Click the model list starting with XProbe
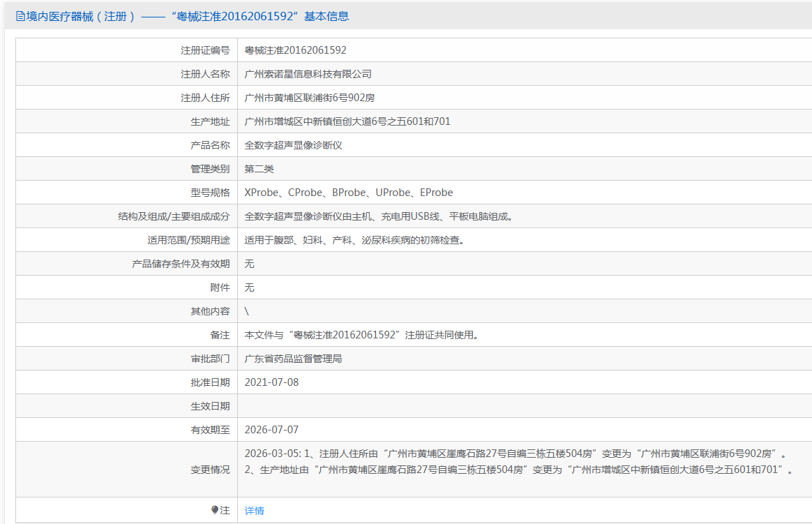The height and width of the screenshot is (524, 812). 348,193
